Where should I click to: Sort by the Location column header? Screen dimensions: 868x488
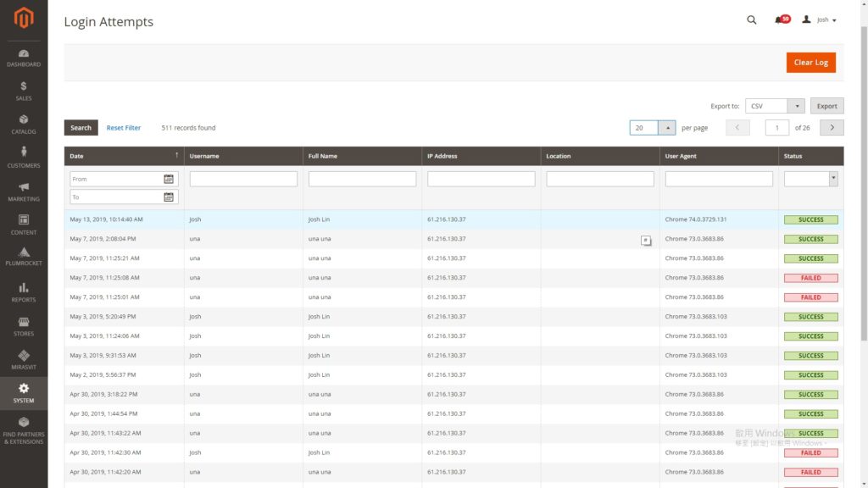point(600,156)
